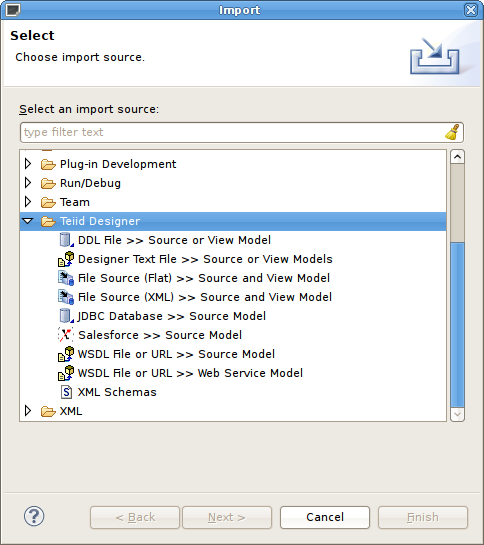Click the Cancel button
The height and width of the screenshot is (545, 484).
click(x=325, y=517)
